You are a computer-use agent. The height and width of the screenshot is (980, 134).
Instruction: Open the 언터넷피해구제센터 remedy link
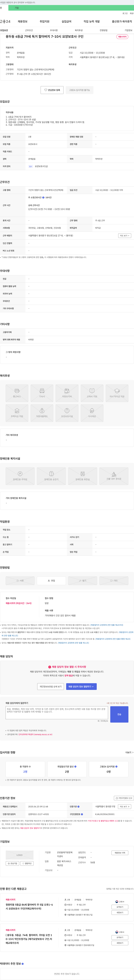pos(35,735)
